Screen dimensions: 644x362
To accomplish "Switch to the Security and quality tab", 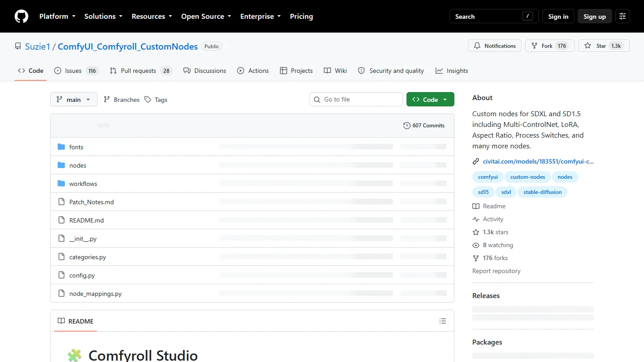I will (x=391, y=71).
